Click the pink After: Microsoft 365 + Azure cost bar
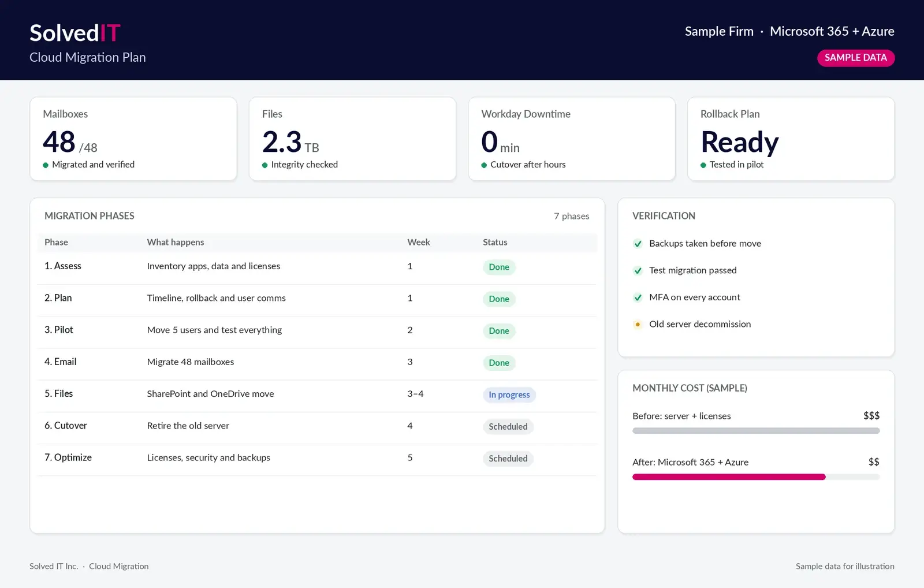The width and height of the screenshot is (924, 588). click(x=729, y=477)
